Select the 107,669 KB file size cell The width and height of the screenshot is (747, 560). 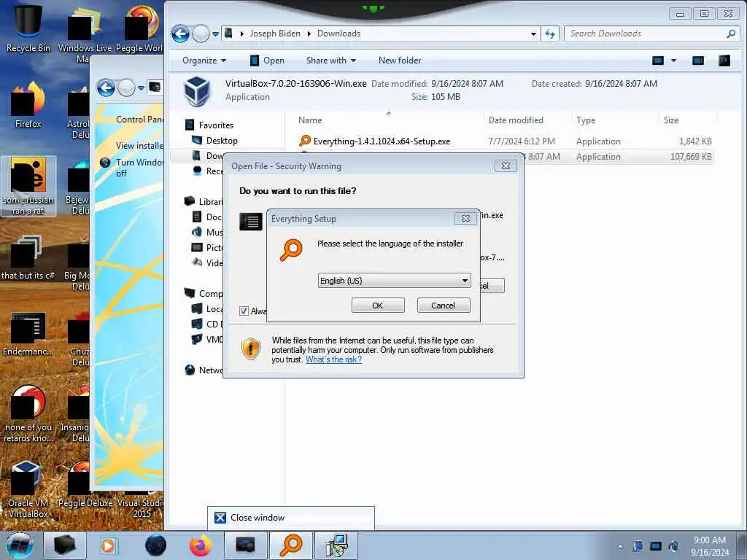tap(691, 157)
